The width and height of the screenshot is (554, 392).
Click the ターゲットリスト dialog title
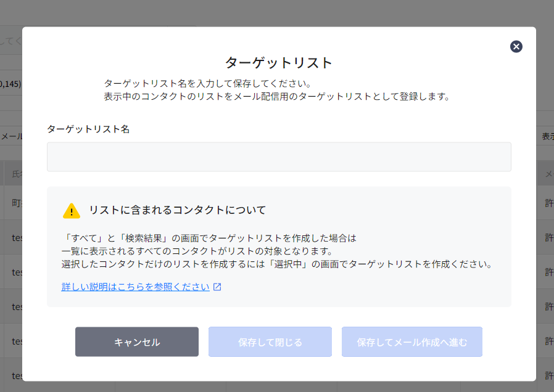[279, 63]
